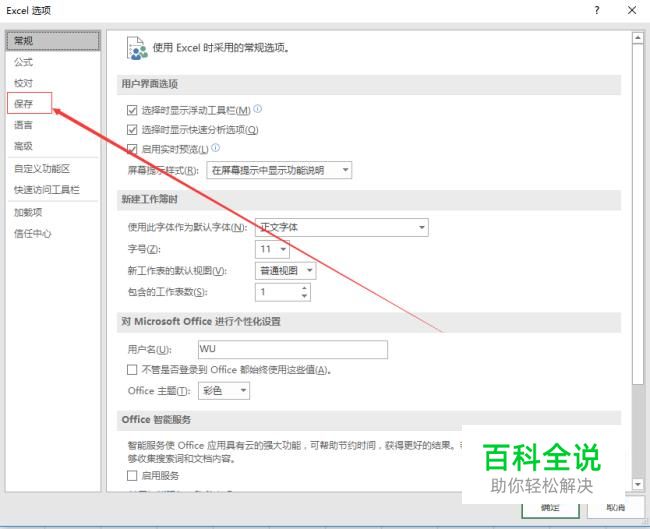Open the 保存 settings page
This screenshot has width=650, height=529.
pos(29,103)
